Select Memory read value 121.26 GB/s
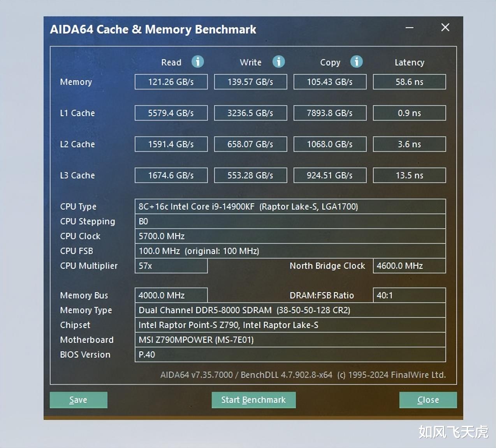The image size is (496, 448). pos(171,82)
